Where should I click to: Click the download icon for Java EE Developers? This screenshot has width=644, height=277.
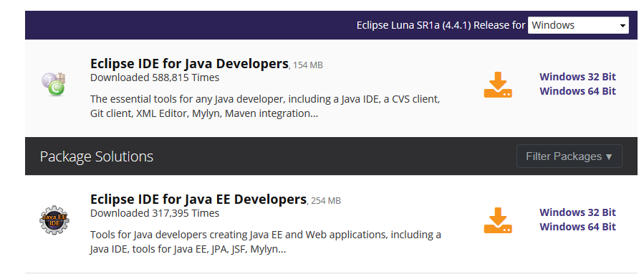[498, 220]
